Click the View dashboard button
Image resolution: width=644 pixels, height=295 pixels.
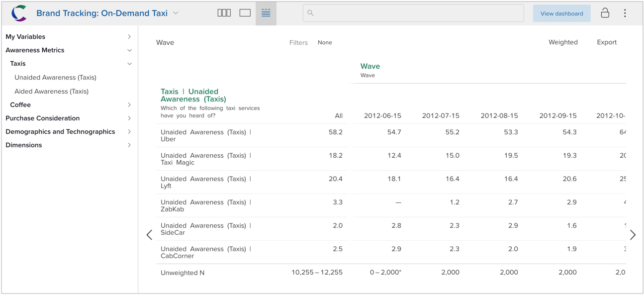[x=561, y=13]
